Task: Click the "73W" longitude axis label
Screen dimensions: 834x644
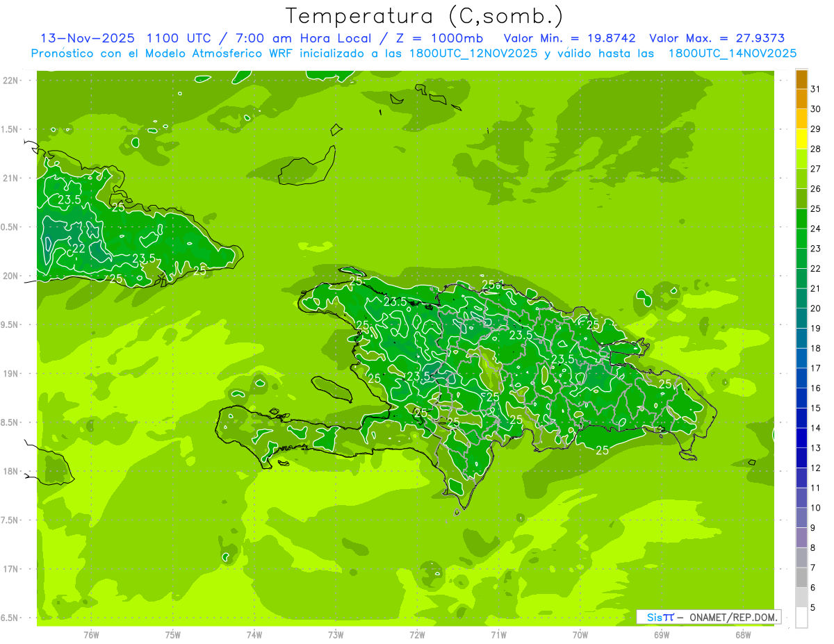Action: coord(336,634)
